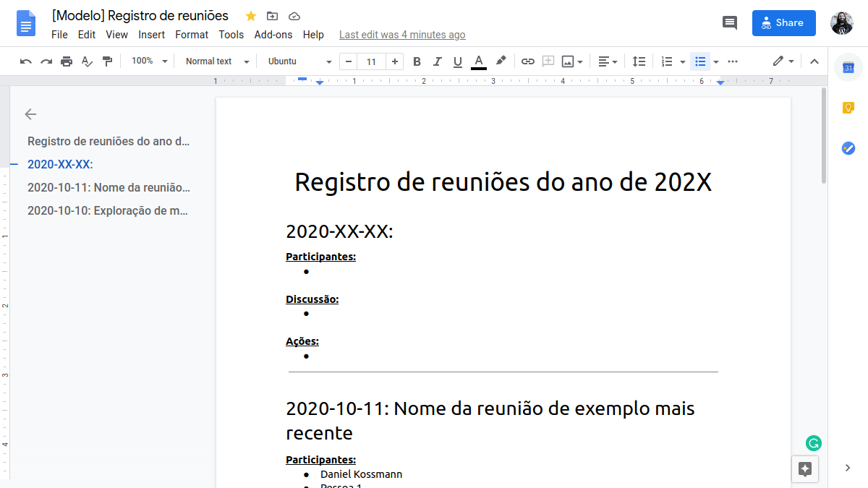Toggle the bulleted list button
Screen dimensions: 868x488
pos(699,61)
